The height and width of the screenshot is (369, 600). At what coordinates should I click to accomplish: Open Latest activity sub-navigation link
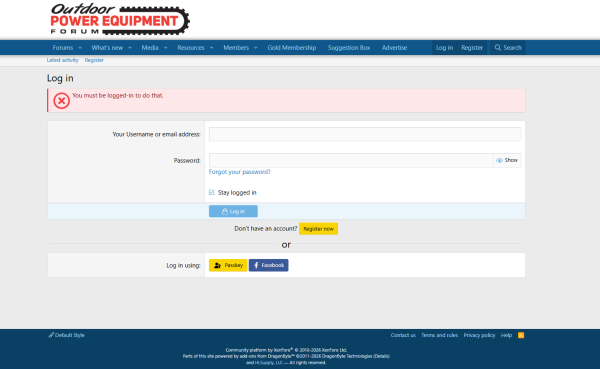(x=62, y=60)
